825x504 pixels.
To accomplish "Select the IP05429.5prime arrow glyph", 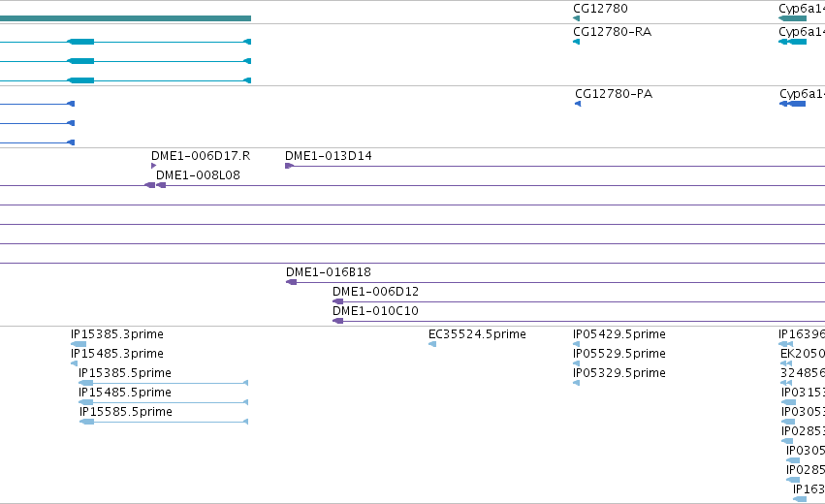I will 577,344.
